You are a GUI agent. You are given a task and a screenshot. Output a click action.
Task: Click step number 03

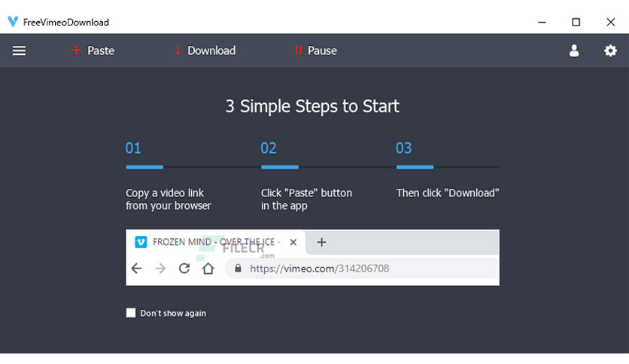click(x=403, y=148)
